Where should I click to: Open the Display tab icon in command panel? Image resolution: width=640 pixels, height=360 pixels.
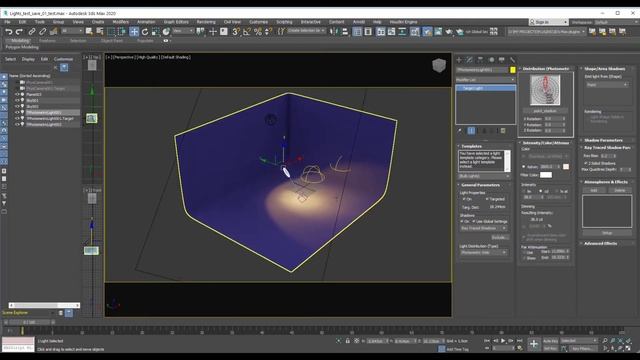point(502,60)
